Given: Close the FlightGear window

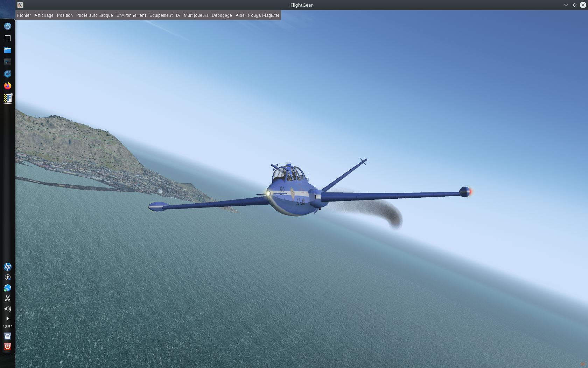Looking at the screenshot, I should (x=583, y=5).
